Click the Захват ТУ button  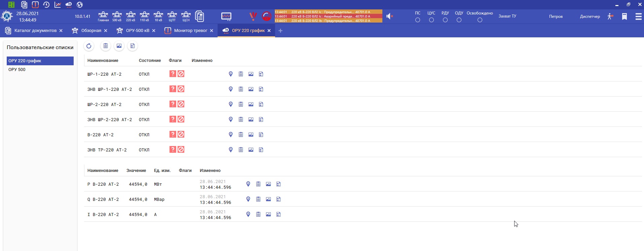(507, 16)
